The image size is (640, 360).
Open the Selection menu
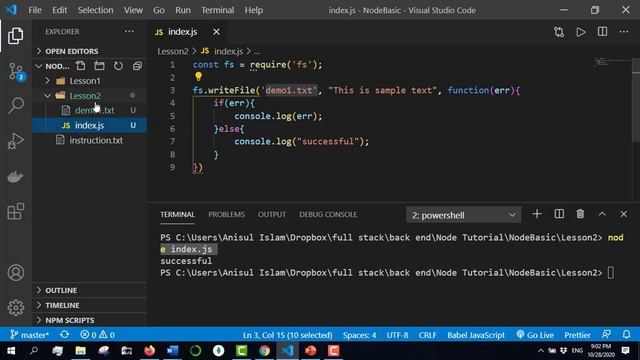click(x=96, y=10)
